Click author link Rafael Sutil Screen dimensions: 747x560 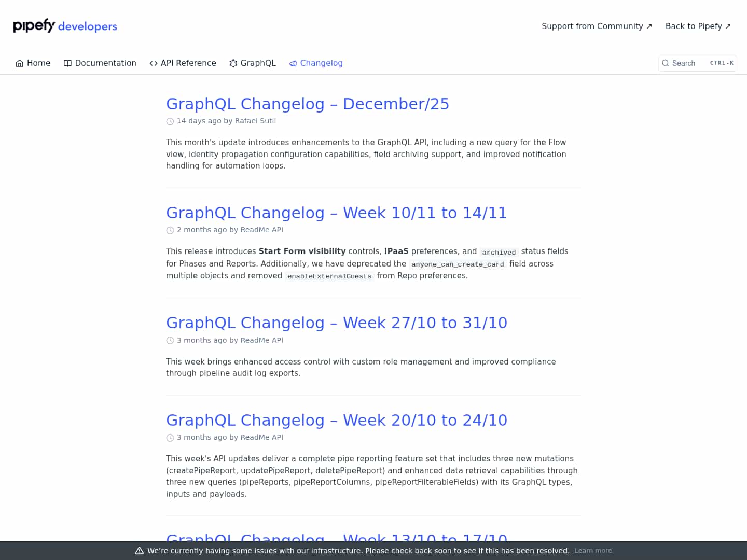tap(255, 121)
